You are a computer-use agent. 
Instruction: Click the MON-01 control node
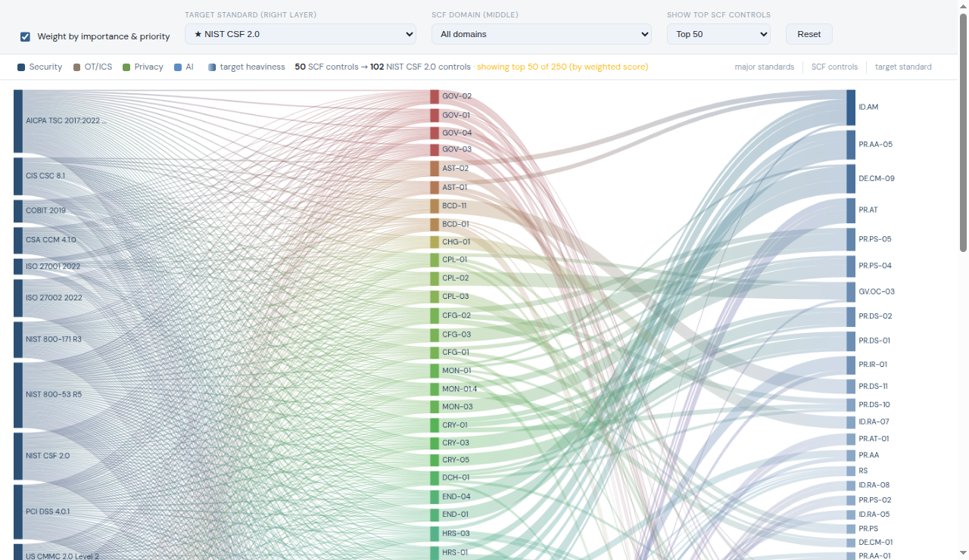tap(435, 371)
